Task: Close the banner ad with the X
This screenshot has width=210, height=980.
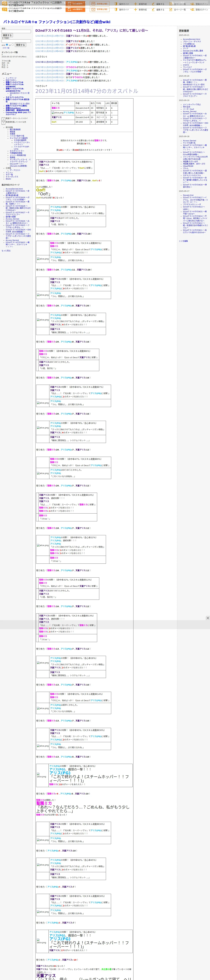Action: (x=208, y=618)
